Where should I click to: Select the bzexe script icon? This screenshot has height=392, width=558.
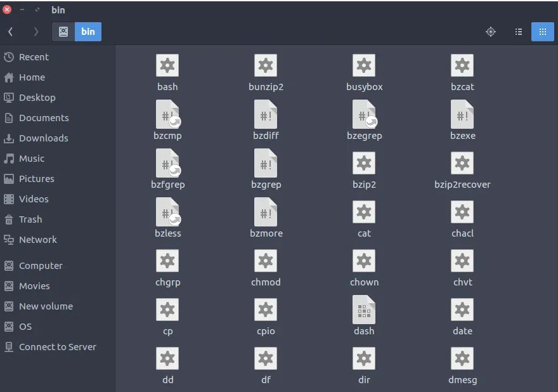tap(462, 114)
